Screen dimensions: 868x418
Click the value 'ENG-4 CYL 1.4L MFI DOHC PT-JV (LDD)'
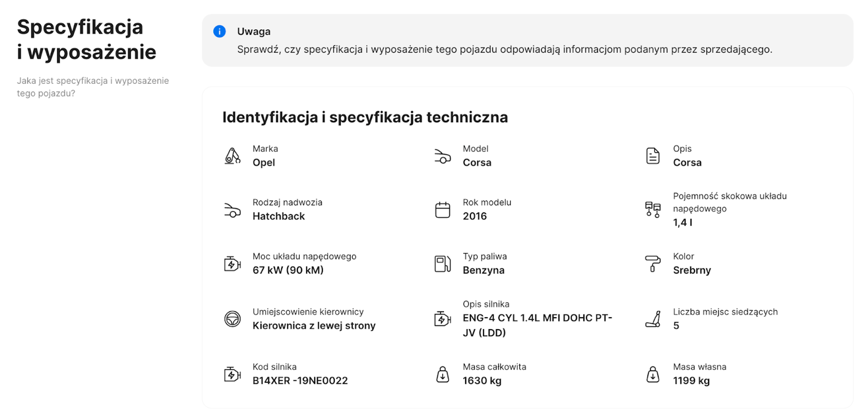[x=537, y=325]
